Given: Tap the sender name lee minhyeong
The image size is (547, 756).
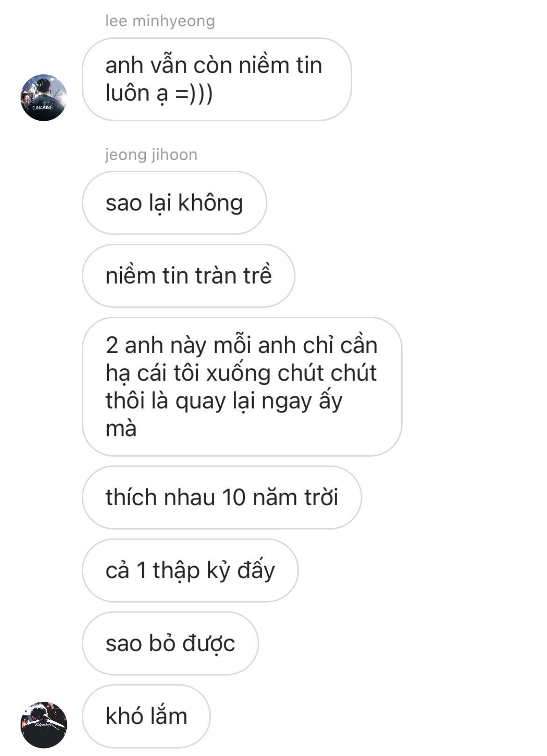Looking at the screenshot, I should click(160, 21).
